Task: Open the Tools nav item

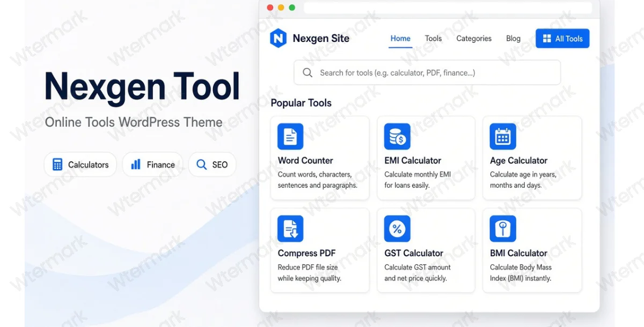Action: tap(433, 39)
